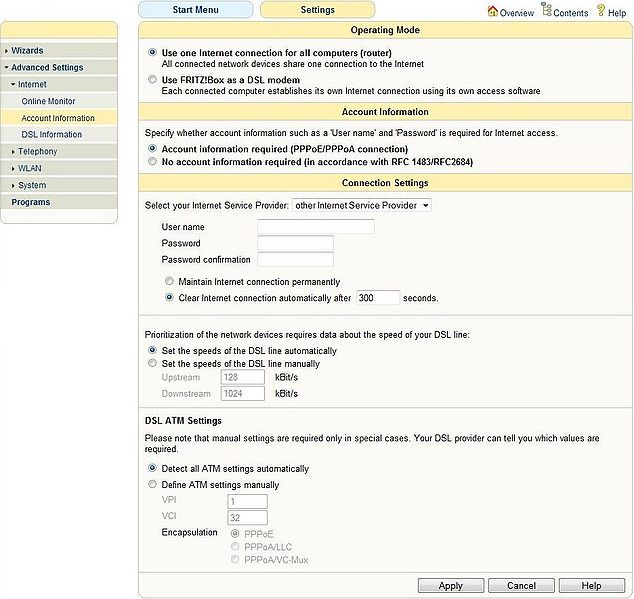Click the bottom Help button
634x599 pixels.
(592, 586)
